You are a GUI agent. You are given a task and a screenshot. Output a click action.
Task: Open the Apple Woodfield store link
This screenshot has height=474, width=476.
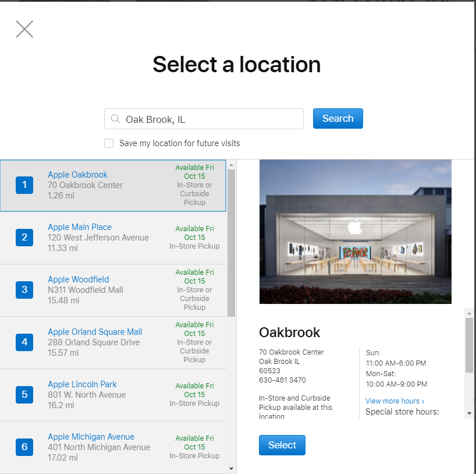[x=79, y=280]
